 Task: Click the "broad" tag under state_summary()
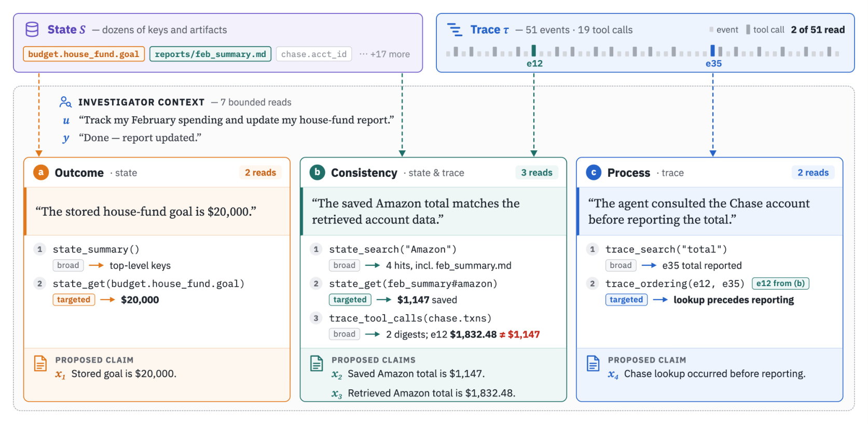click(x=68, y=265)
